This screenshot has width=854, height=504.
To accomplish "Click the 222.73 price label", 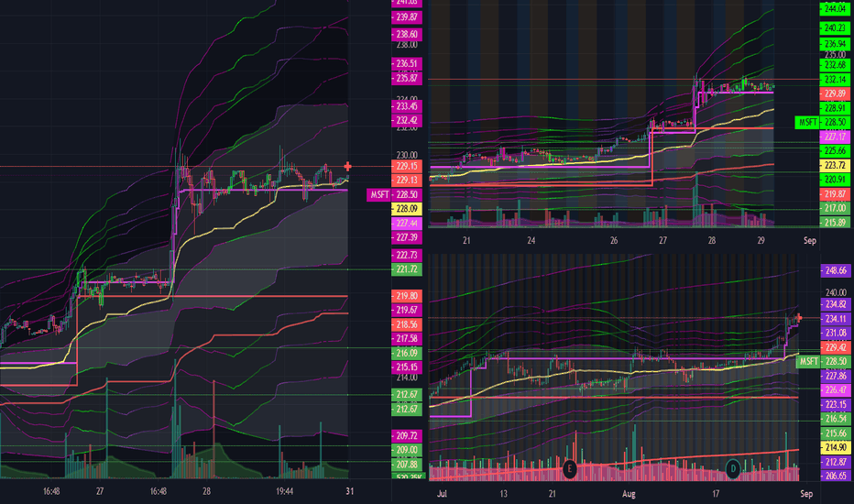I will (406, 255).
